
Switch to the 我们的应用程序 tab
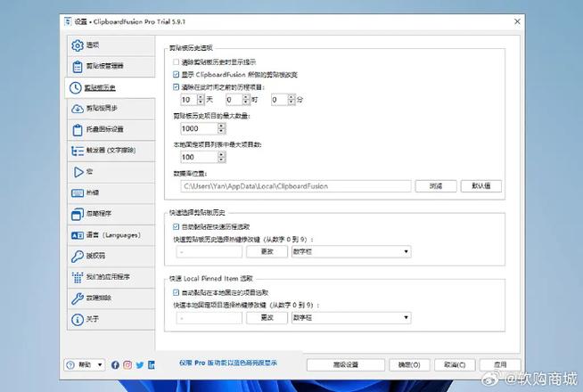(x=111, y=277)
